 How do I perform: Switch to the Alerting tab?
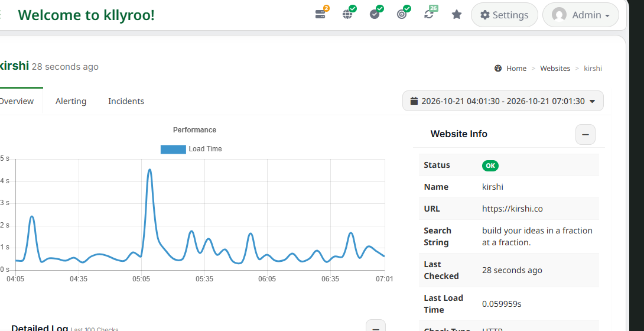(x=71, y=101)
